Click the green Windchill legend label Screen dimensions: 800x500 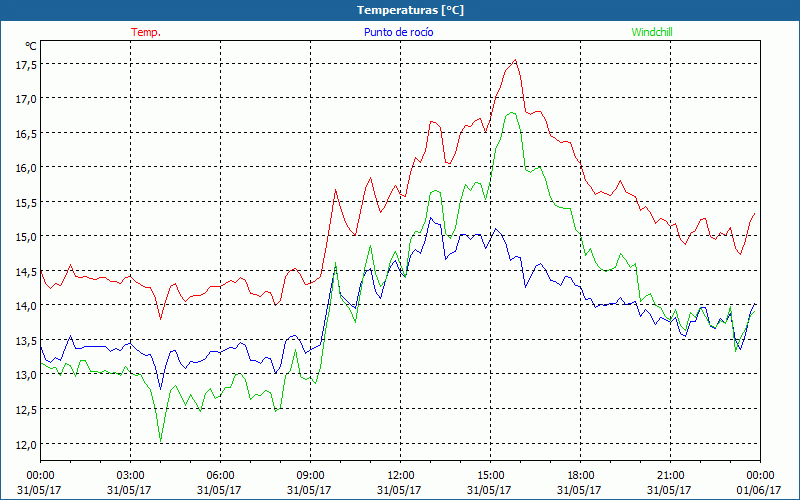pyautogui.click(x=652, y=32)
